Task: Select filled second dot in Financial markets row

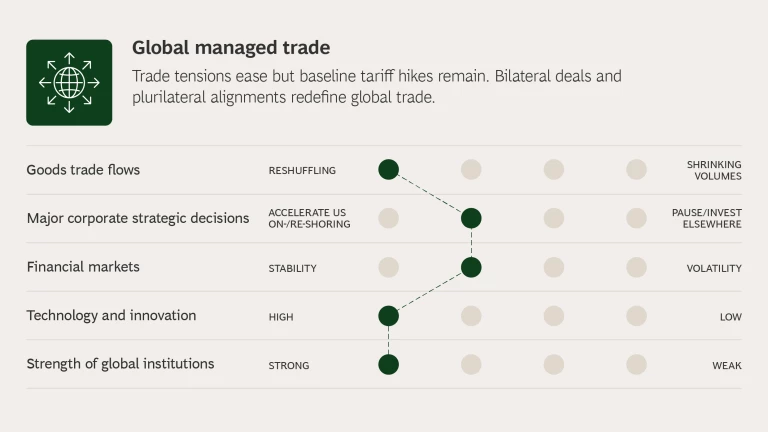Action: (471, 267)
